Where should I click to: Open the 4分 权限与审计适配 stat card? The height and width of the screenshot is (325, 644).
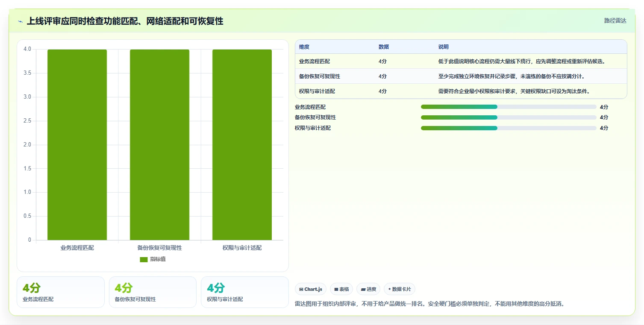pos(245,292)
